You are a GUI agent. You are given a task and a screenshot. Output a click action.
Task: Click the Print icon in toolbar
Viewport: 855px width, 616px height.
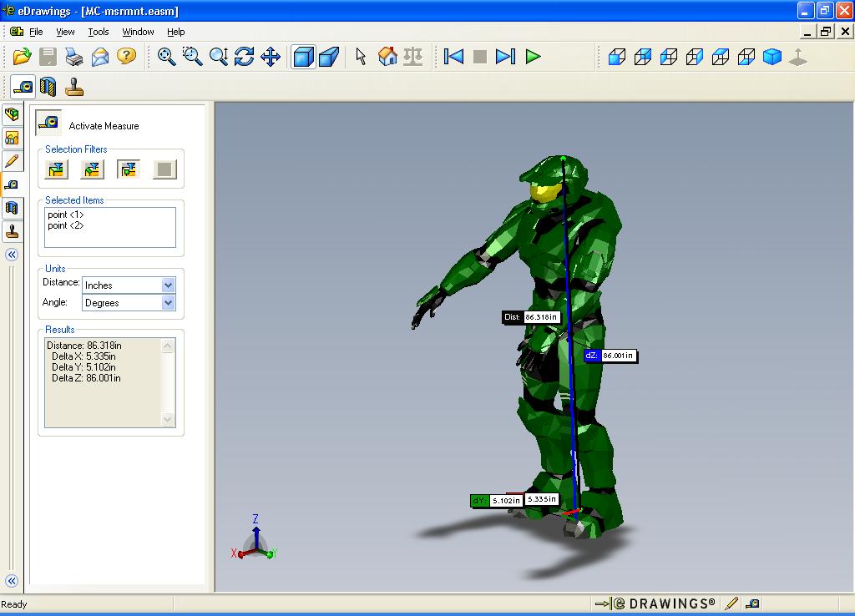coord(74,57)
